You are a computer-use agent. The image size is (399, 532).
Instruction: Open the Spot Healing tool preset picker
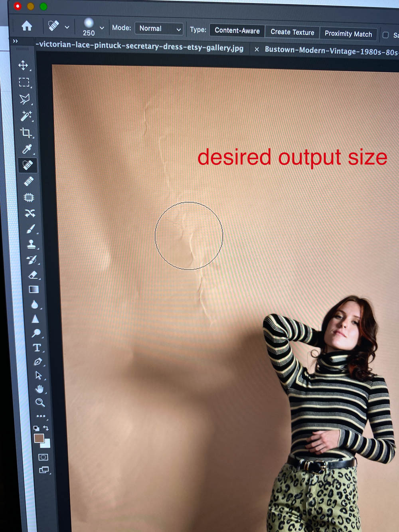tap(58, 26)
